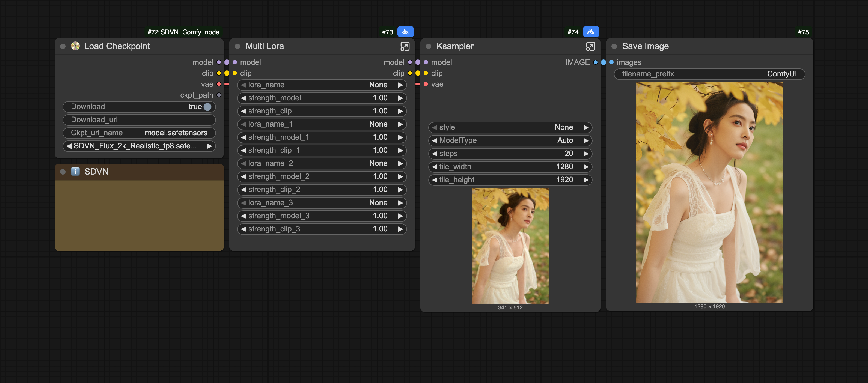
Task: Click the Load Checkpoint node title
Action: (x=117, y=46)
